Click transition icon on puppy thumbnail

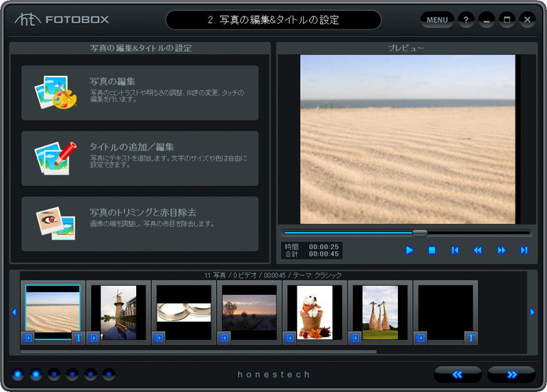point(289,338)
